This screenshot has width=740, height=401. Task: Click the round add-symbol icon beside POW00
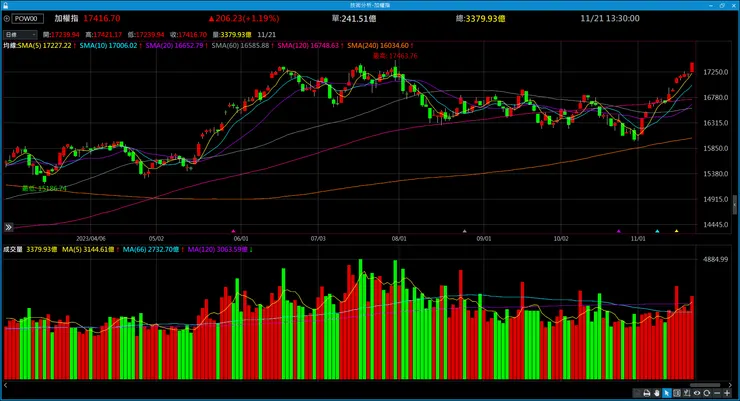pos(7,19)
